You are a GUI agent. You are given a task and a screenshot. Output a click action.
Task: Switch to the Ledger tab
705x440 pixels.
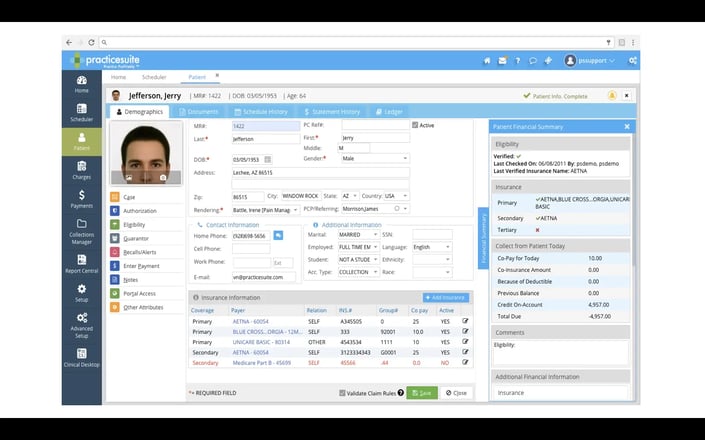coord(389,112)
